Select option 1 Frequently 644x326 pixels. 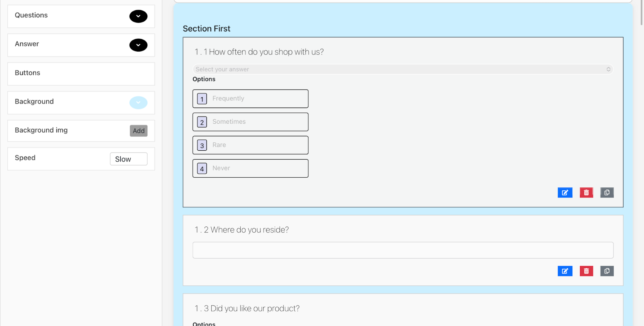pyautogui.click(x=250, y=99)
